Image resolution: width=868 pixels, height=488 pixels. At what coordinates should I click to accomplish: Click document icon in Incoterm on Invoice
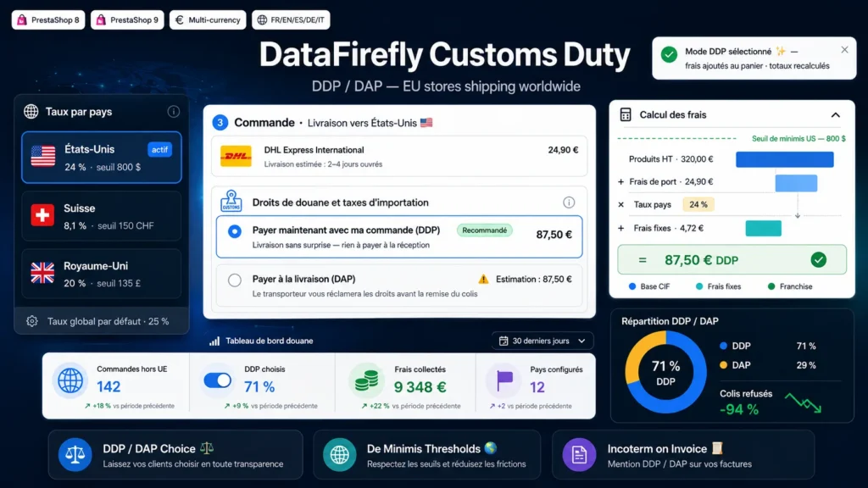579,455
